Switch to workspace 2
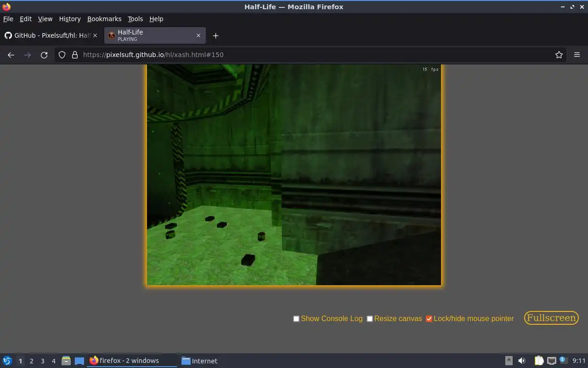Screen dimensions: 588x368 click(31, 361)
